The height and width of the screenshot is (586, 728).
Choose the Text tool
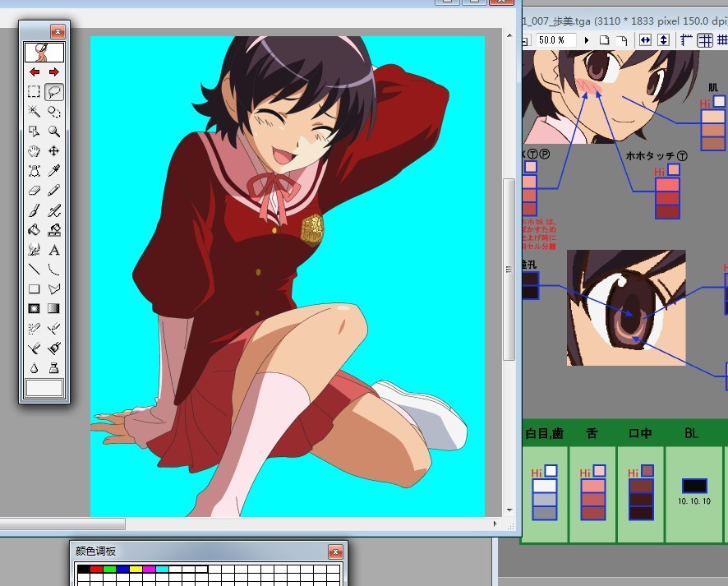pos(54,249)
